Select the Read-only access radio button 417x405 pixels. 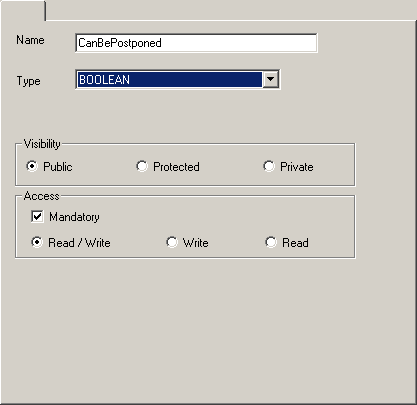[271, 242]
